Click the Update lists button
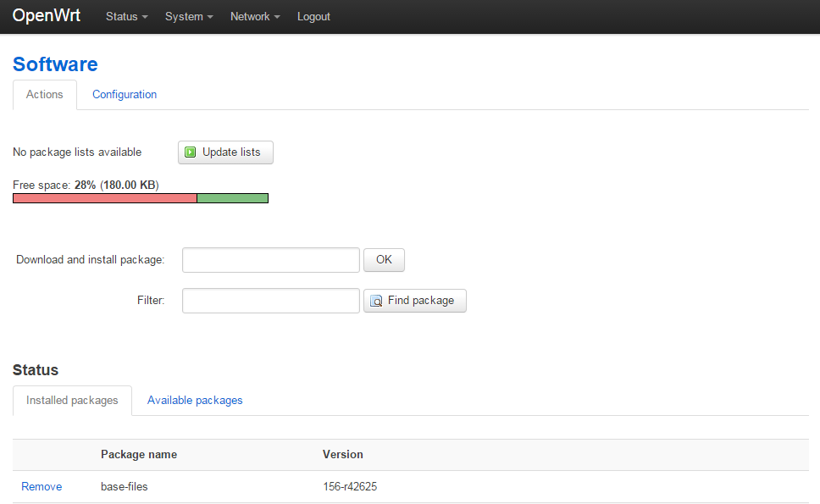The image size is (820, 504). pyautogui.click(x=225, y=152)
